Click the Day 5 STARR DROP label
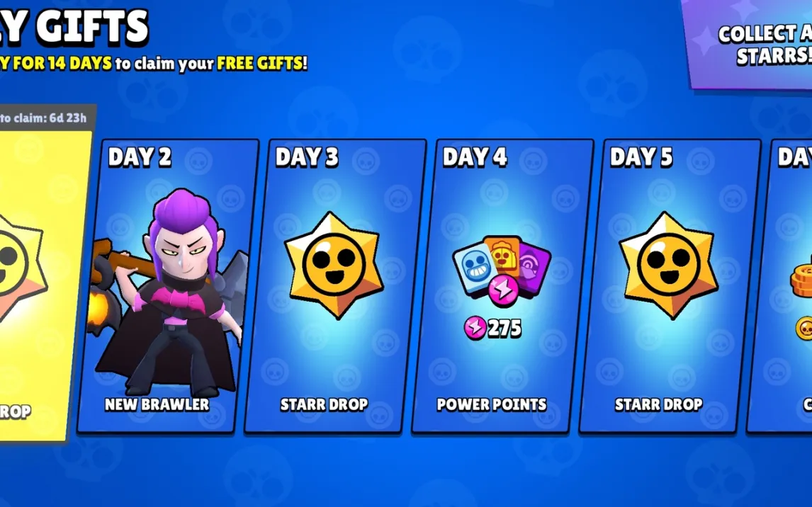The width and height of the screenshot is (812, 507). (x=659, y=404)
